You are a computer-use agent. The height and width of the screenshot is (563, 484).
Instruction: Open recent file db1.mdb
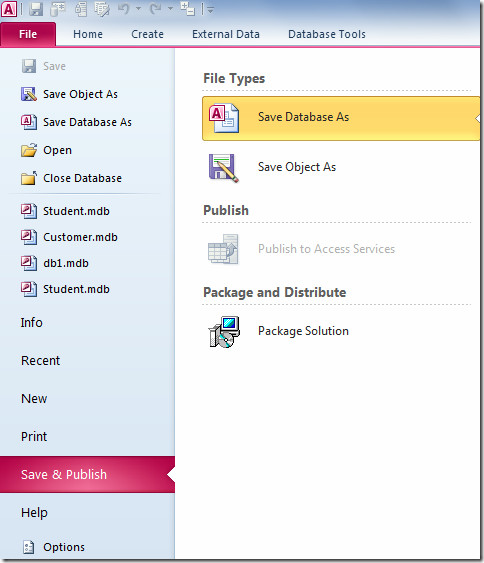[66, 264]
